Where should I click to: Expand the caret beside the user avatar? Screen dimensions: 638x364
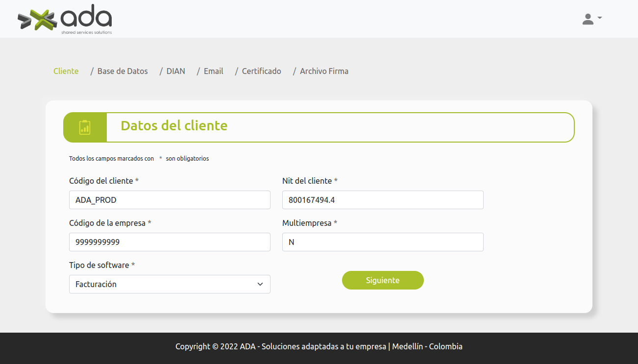tap(600, 18)
